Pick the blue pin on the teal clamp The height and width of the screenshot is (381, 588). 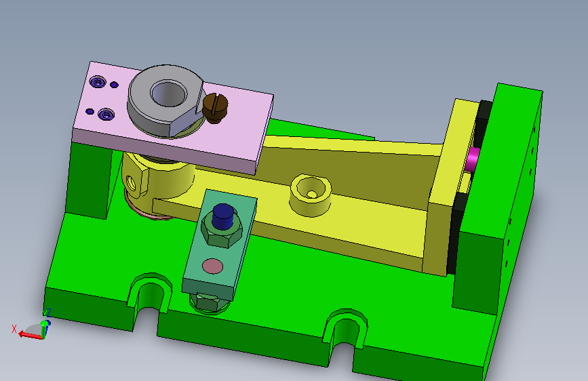click(x=222, y=216)
